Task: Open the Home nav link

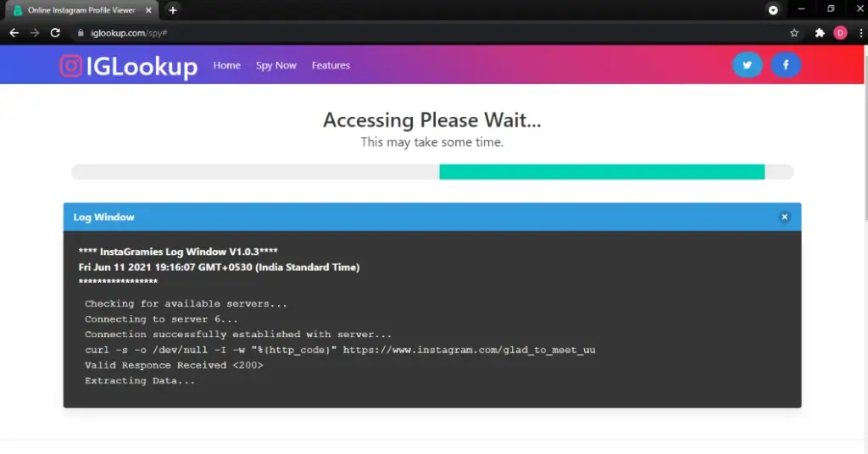Action: coord(227,65)
